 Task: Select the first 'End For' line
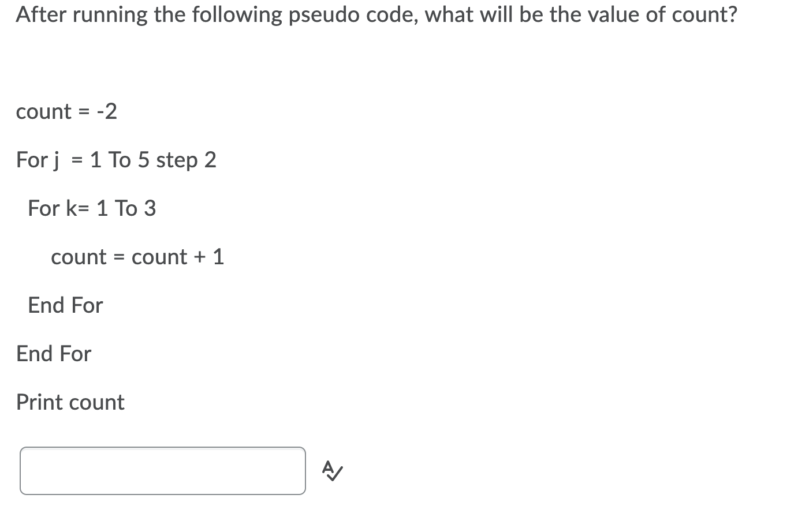click(65, 305)
